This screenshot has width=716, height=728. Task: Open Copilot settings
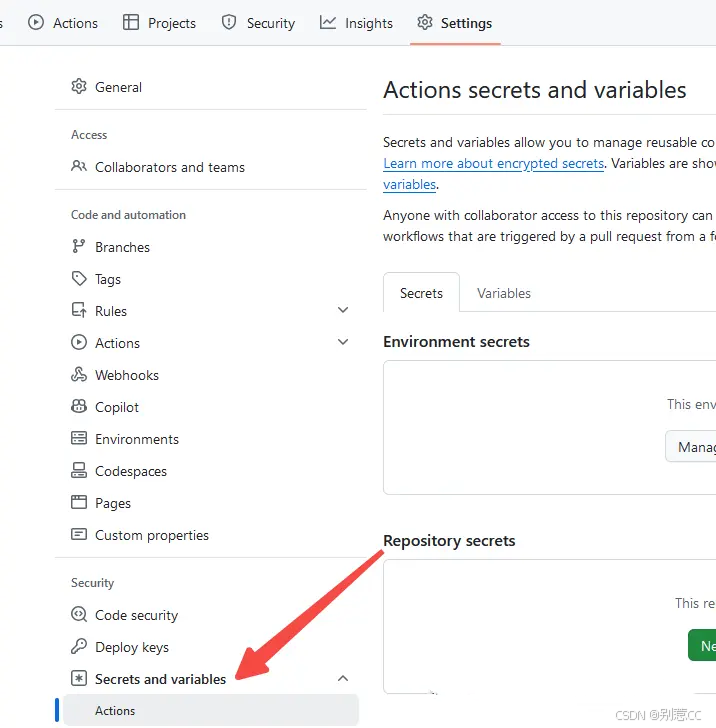[x=211, y=407]
